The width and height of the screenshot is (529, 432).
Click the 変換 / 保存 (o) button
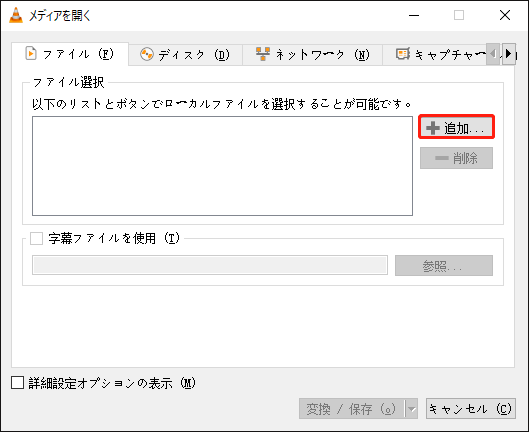pyautogui.click(x=352, y=409)
